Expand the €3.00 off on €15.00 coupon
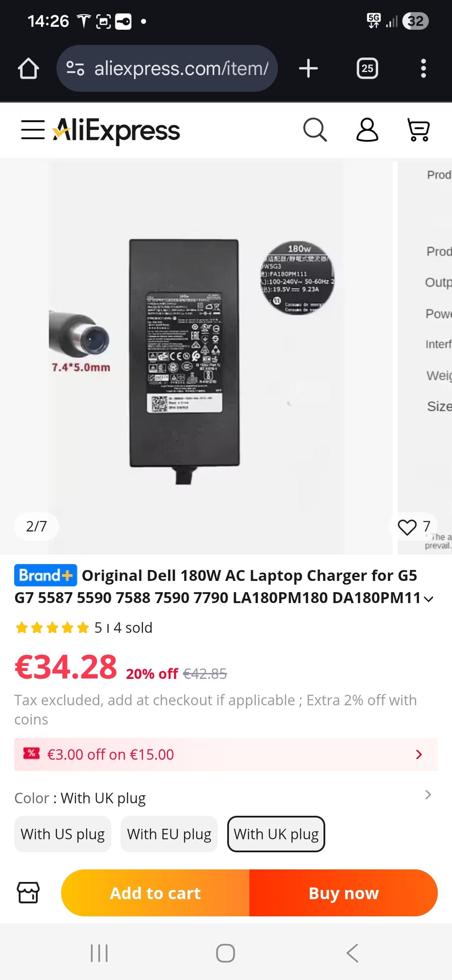 tap(226, 754)
